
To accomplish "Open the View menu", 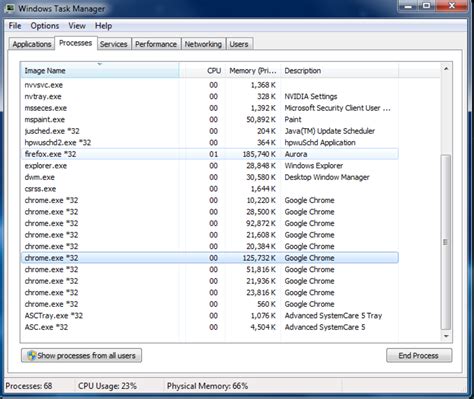I will (x=77, y=26).
